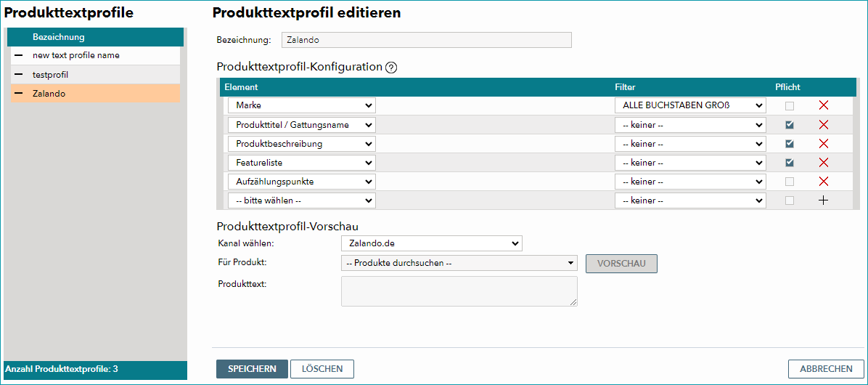Viewport: 868px width, 385px height.
Task: Select the testprofil profile
Action: coord(95,74)
